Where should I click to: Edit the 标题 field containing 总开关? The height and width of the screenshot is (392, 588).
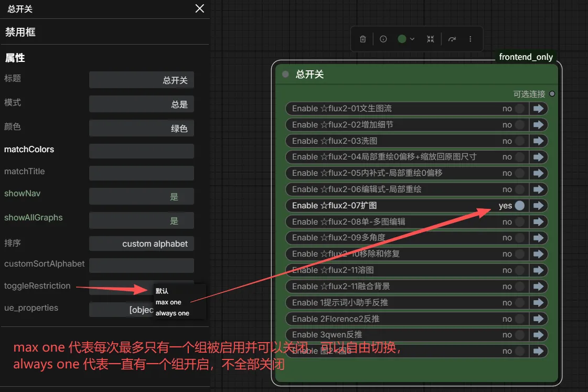142,80
